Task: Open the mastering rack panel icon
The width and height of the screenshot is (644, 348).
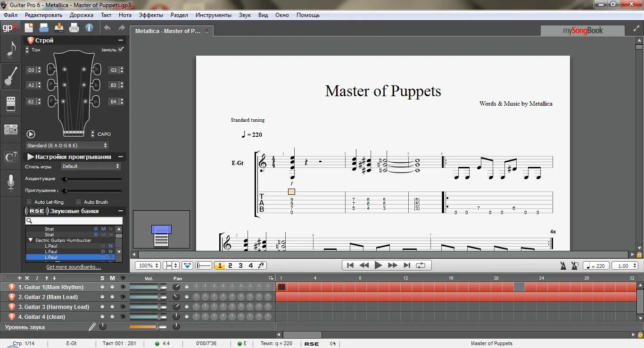Action: (x=11, y=129)
